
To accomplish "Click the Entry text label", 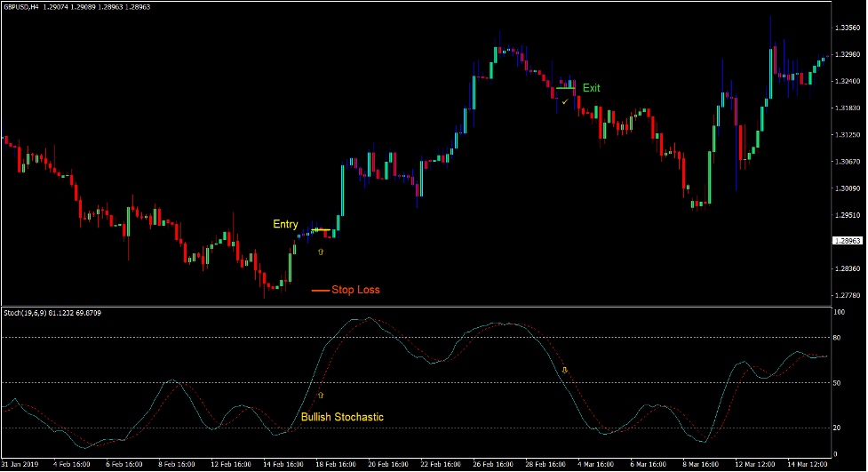I will (x=285, y=225).
